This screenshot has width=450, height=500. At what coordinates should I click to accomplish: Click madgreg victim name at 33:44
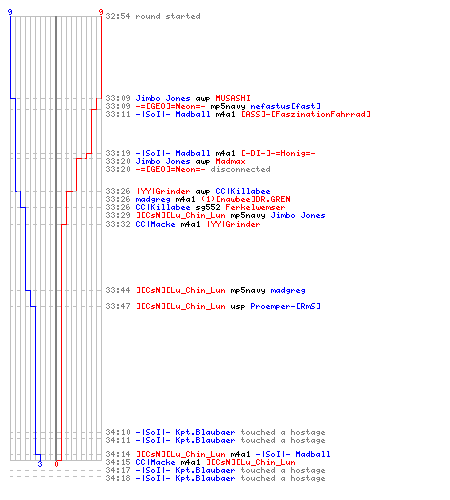point(288,290)
